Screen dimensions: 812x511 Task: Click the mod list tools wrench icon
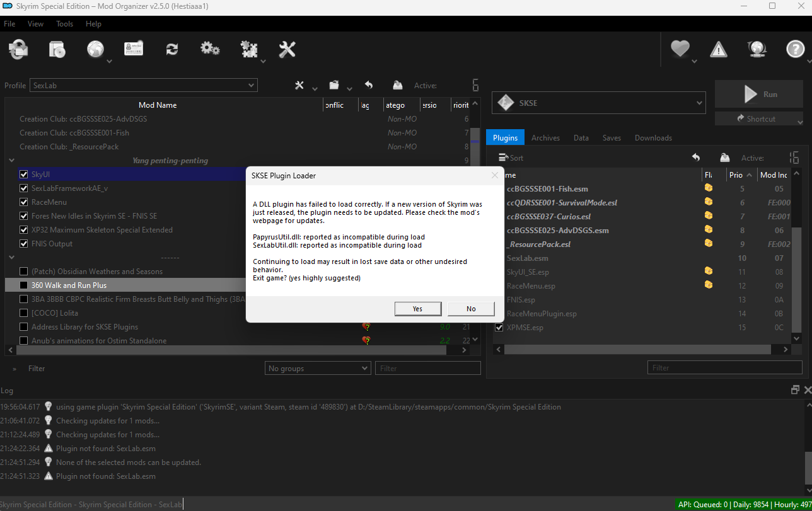tap(299, 85)
